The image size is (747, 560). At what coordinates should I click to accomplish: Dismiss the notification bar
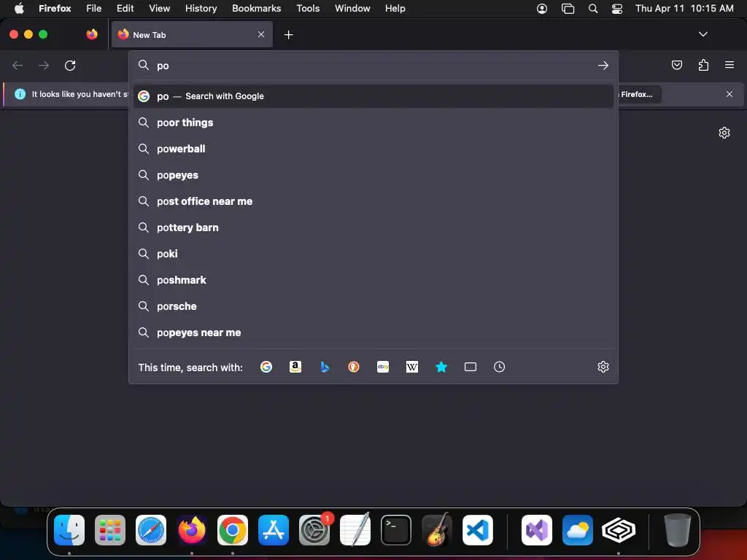tap(729, 94)
